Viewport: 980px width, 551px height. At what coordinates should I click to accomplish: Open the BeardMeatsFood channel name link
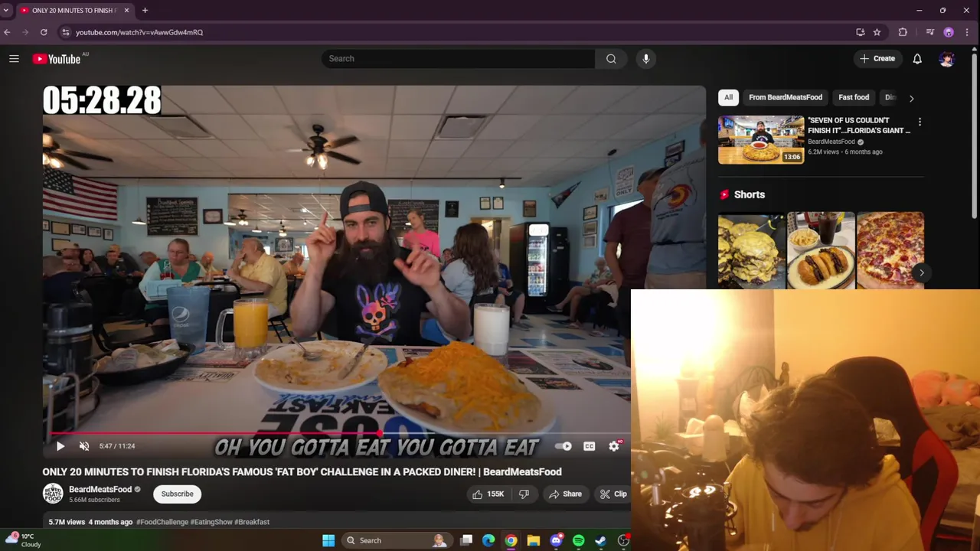point(100,490)
